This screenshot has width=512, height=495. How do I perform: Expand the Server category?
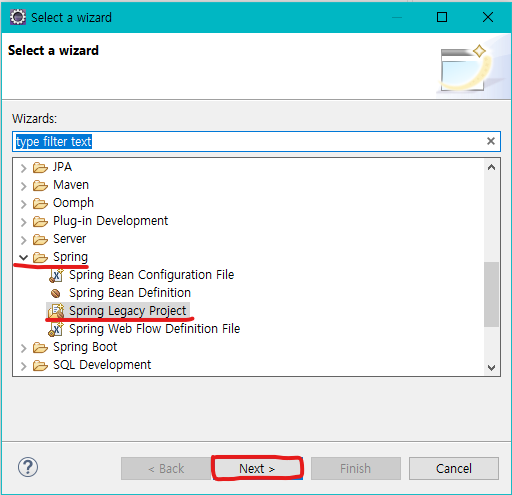tap(23, 240)
